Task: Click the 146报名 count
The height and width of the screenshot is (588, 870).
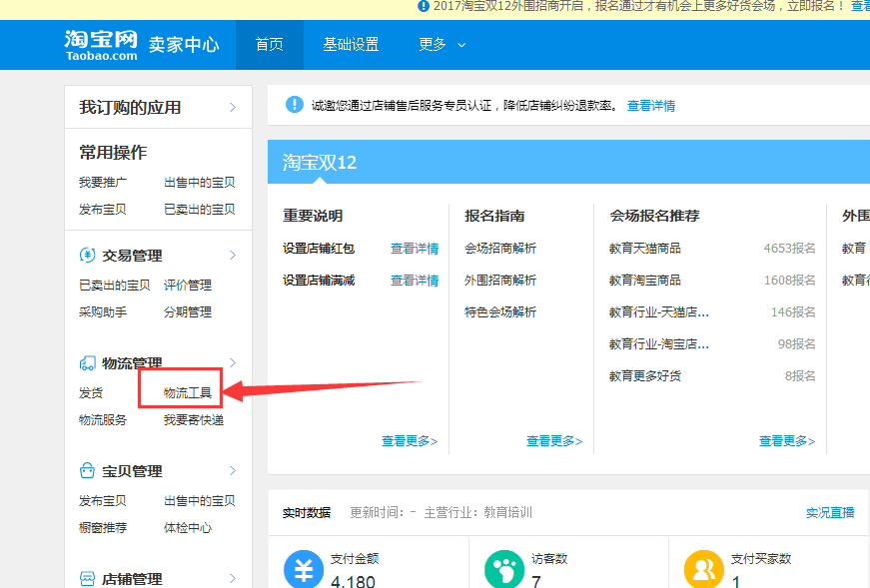Action: [x=793, y=311]
